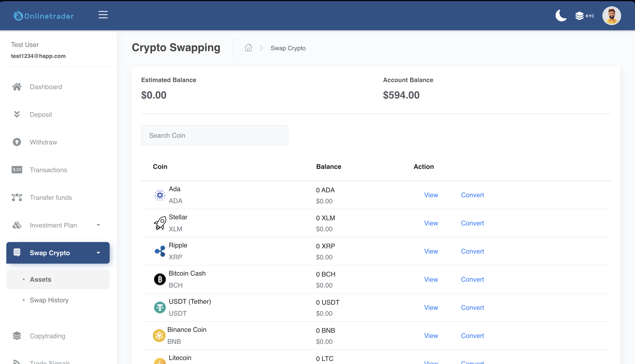Image resolution: width=635 pixels, height=364 pixels.
Task: Switch to dark mode with moon icon
Action: point(561,16)
